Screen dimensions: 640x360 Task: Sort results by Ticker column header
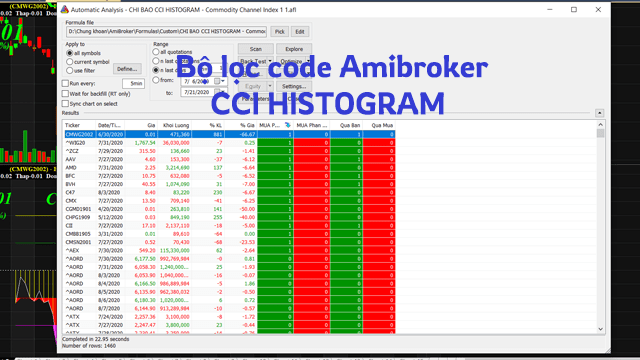pyautogui.click(x=79, y=125)
